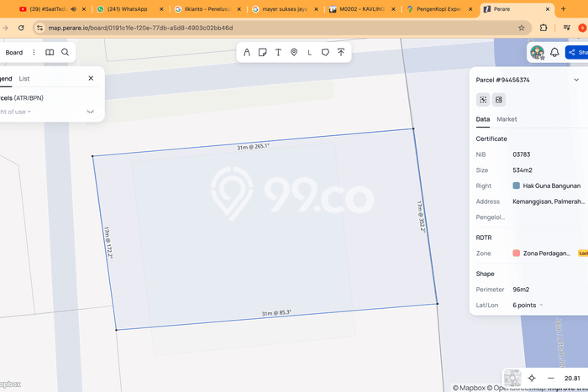Bookmark this page with the star
Screen dimensions: 588x392
[x=522, y=28]
